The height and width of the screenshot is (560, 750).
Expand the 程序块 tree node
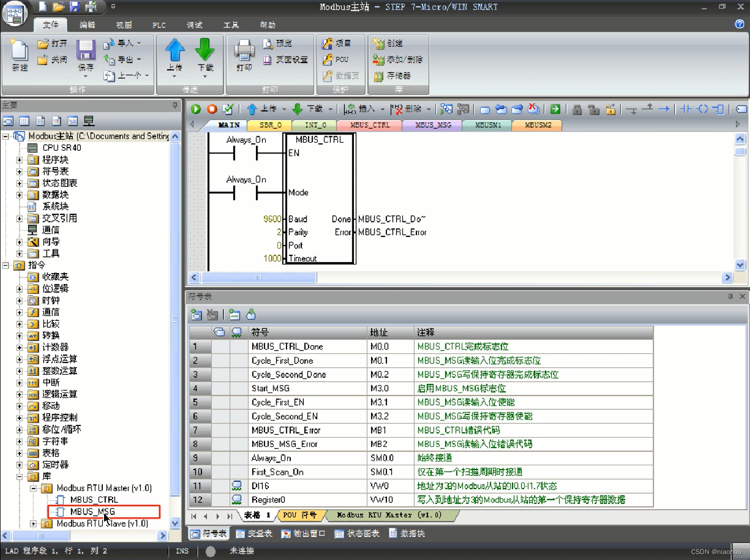pyautogui.click(x=19, y=160)
